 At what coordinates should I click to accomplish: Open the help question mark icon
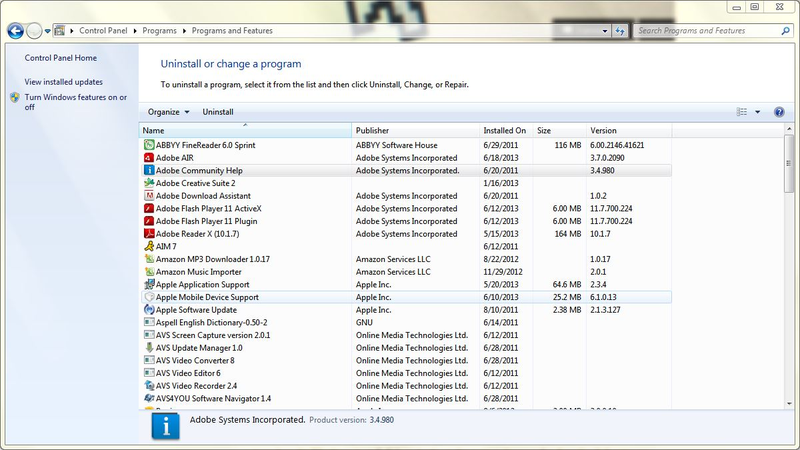779,112
